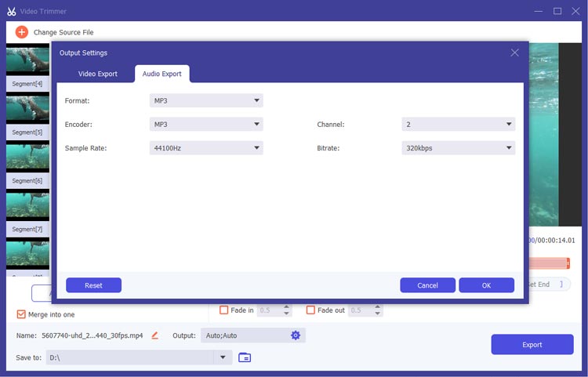Enable the Fade out checkbox

pos(310,310)
